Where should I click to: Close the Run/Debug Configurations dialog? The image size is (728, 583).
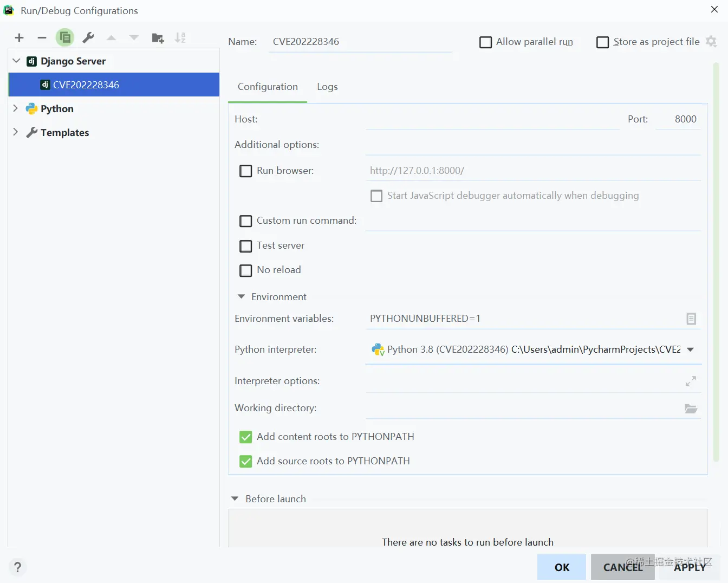click(x=714, y=9)
